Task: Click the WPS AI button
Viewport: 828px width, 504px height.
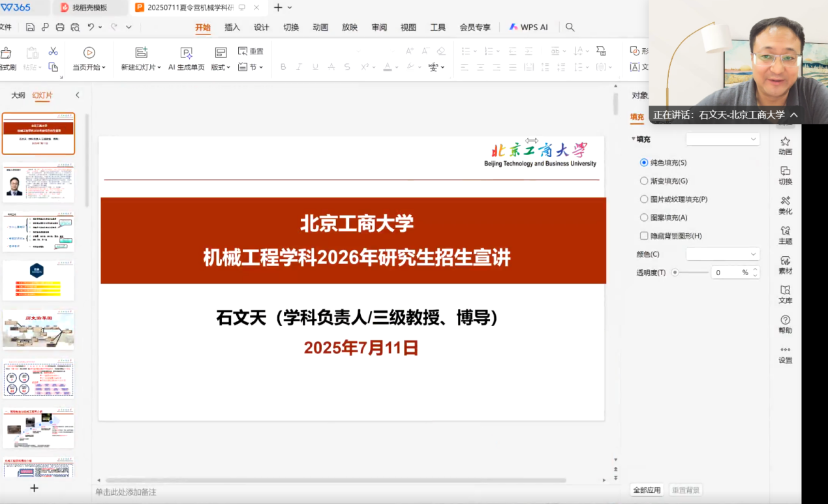Action: (529, 27)
